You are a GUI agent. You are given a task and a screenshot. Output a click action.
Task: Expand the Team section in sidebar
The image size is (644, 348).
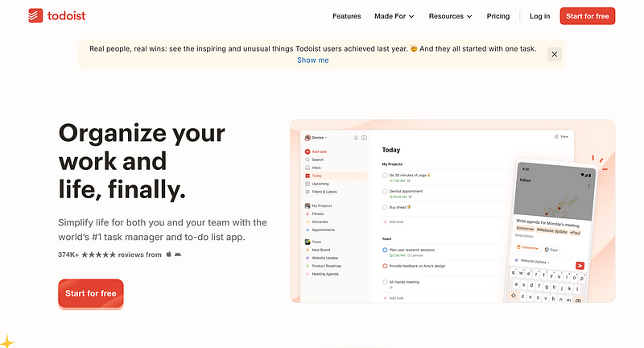point(313,242)
